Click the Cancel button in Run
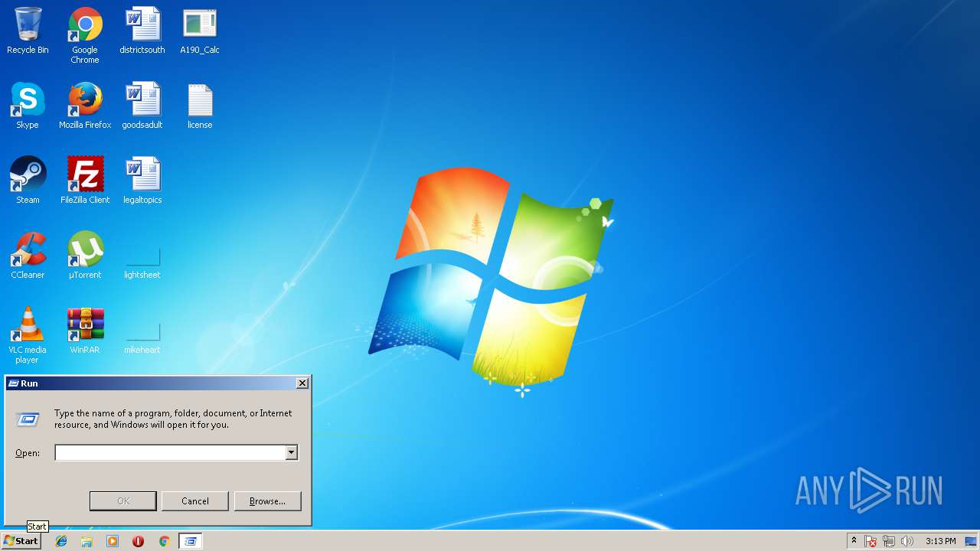This screenshot has width=980, height=551. coord(194,501)
